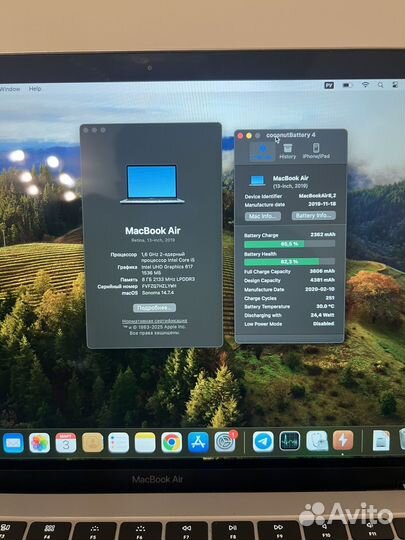Click the Battery Info... button
Screen dimensions: 405x540
coord(314,215)
